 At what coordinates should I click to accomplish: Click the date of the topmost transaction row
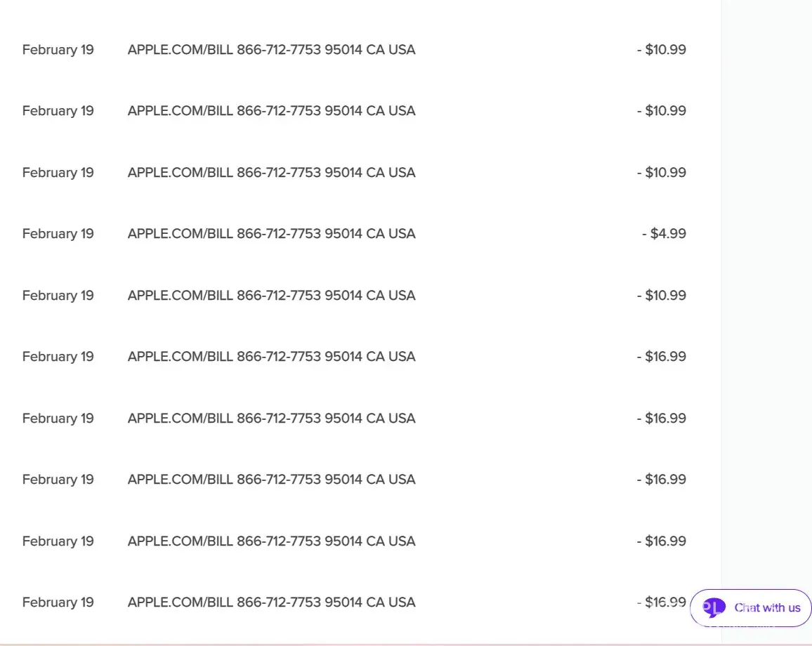coord(58,50)
